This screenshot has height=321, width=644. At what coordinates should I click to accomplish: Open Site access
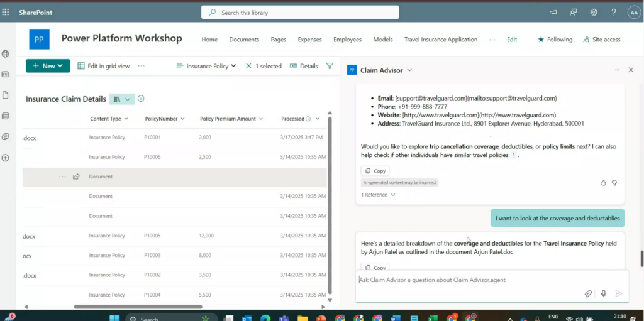(x=602, y=40)
